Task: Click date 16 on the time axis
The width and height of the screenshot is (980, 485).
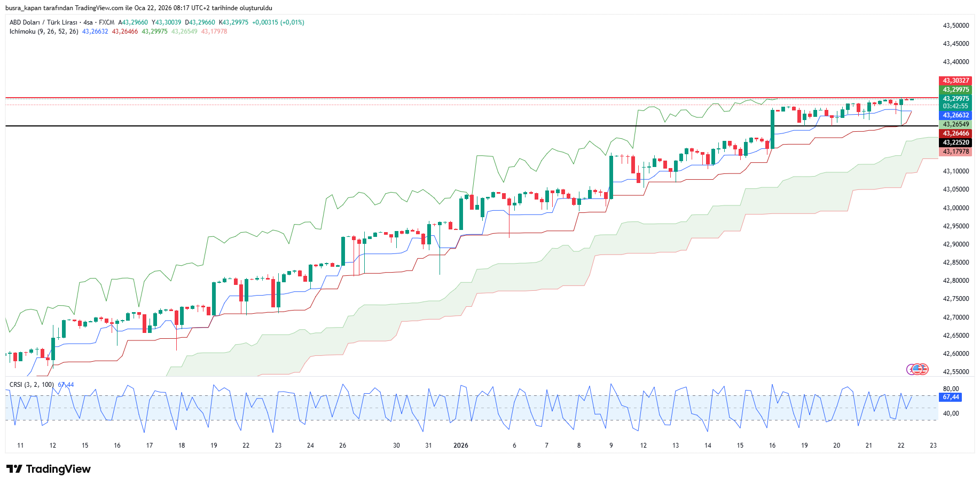Action: point(772,446)
